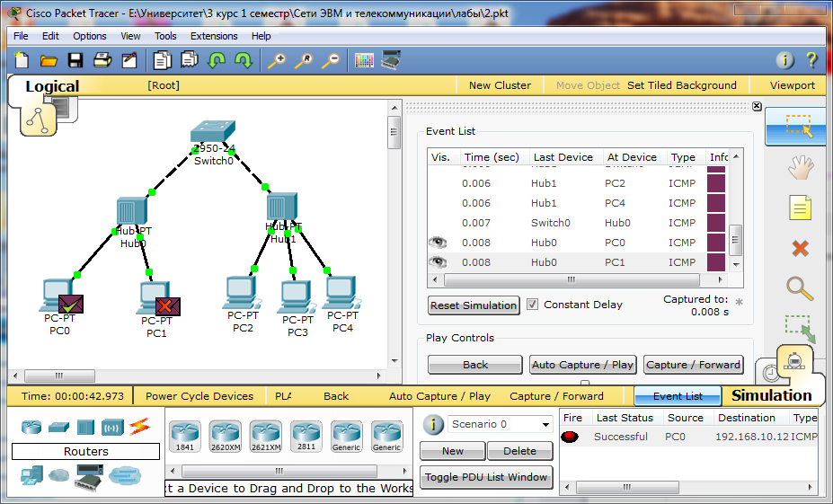Click the Event List button in bottom bar
This screenshot has height=504, width=833.
click(678, 396)
